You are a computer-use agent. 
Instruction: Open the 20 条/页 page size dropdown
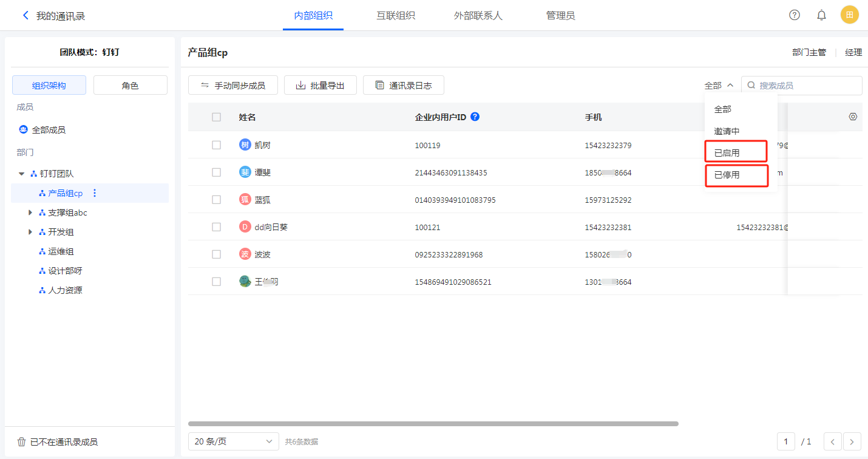[x=233, y=441]
